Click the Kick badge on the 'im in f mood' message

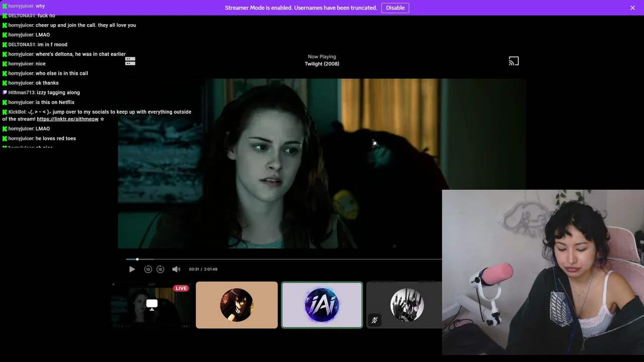pos(5,45)
